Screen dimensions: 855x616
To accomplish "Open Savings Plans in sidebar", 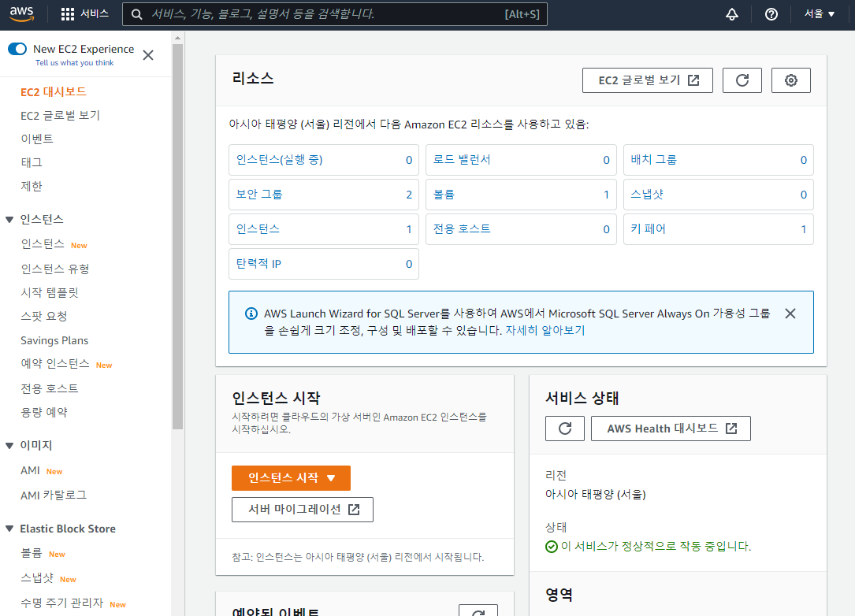I will click(x=54, y=341).
